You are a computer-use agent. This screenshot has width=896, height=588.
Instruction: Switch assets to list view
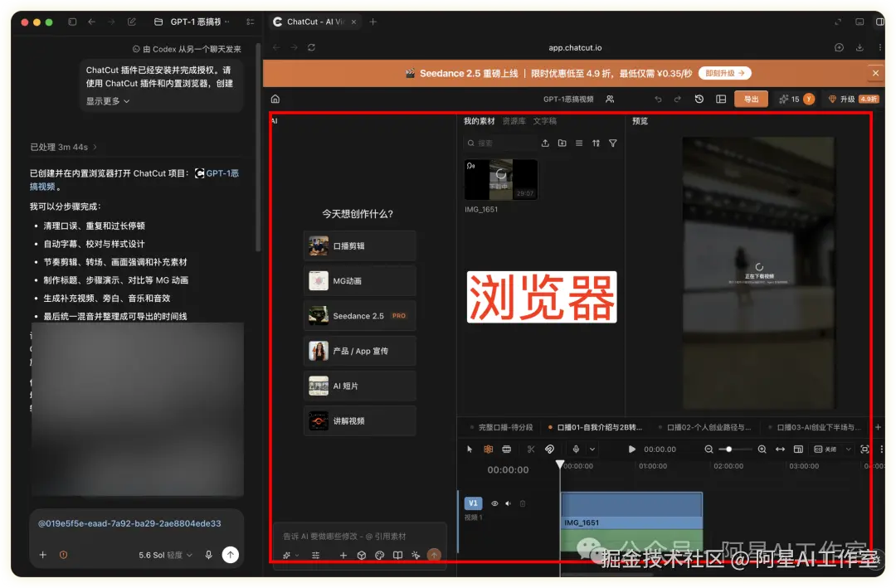pyautogui.click(x=579, y=143)
